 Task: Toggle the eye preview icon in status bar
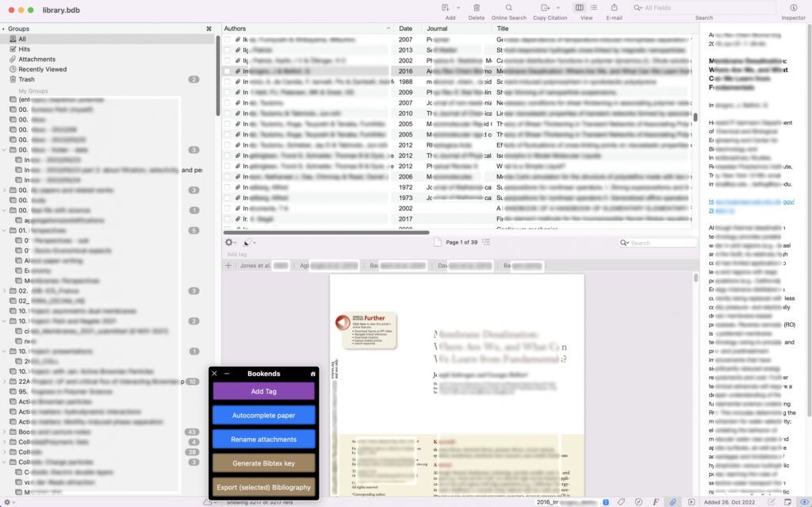click(x=804, y=501)
